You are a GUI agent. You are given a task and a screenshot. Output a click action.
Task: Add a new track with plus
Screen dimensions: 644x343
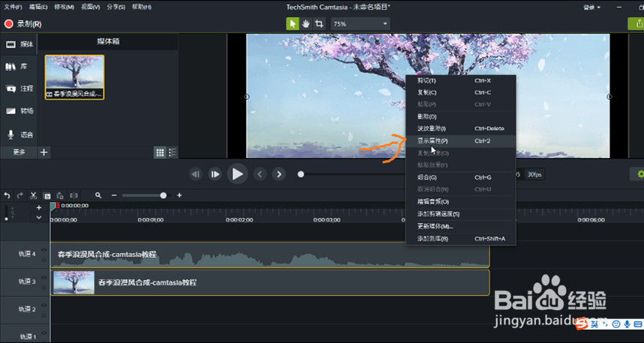tap(39, 207)
